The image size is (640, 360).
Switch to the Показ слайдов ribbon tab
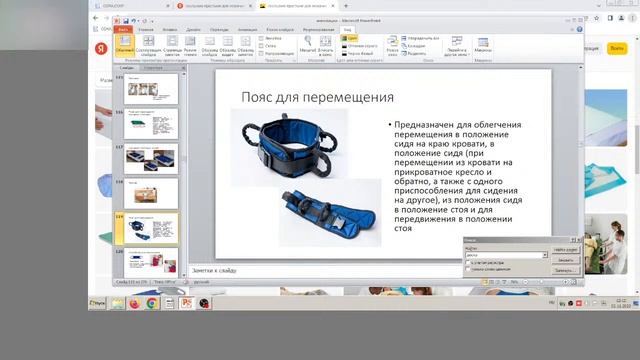[x=280, y=29]
